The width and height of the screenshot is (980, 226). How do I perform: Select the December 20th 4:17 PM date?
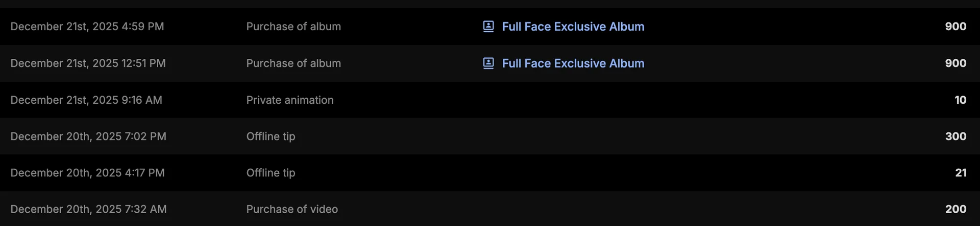click(87, 173)
